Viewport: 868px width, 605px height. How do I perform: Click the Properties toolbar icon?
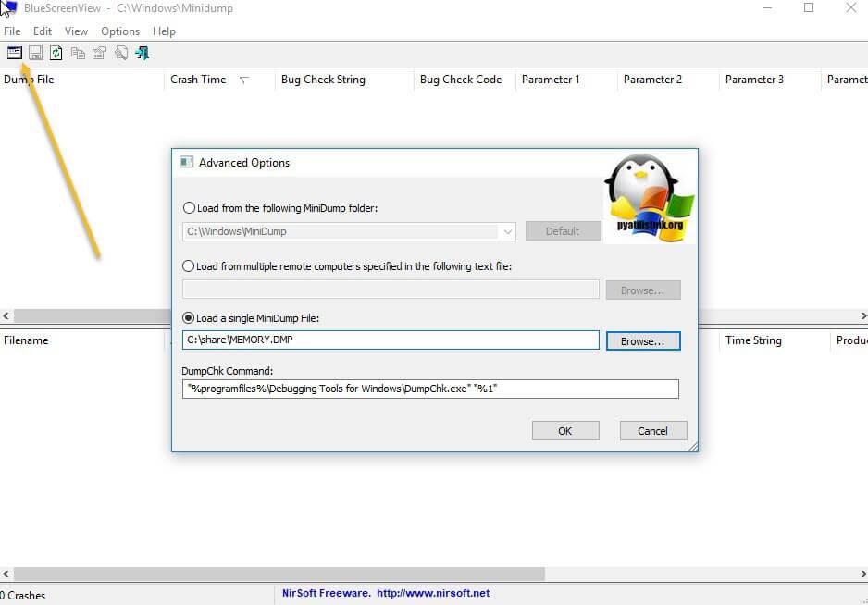pos(100,53)
